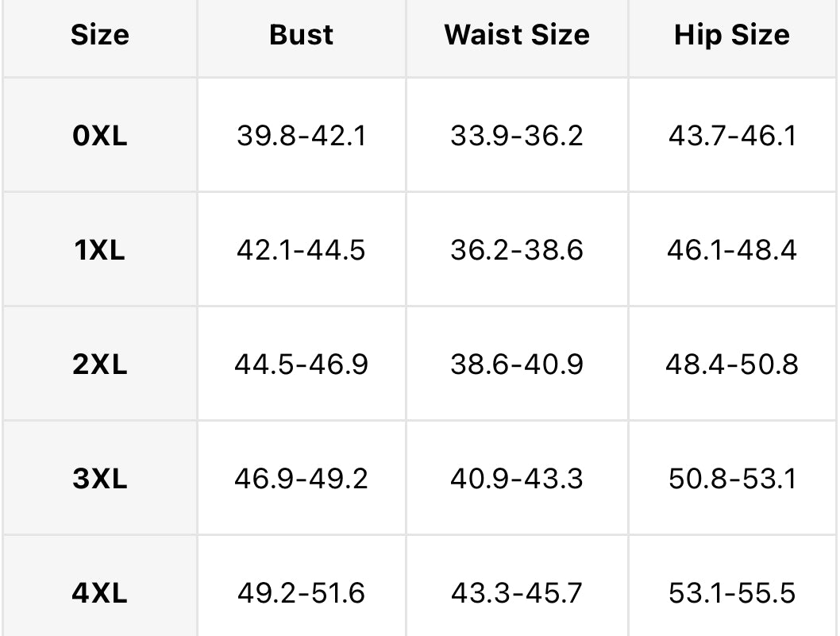The height and width of the screenshot is (636, 840).
Task: Click the Waist Size column header
Action: (x=517, y=36)
